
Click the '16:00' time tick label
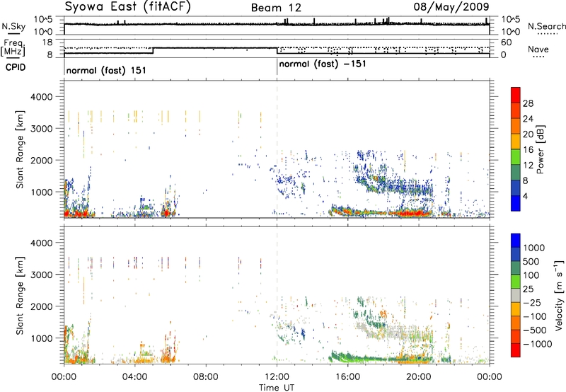347,377
